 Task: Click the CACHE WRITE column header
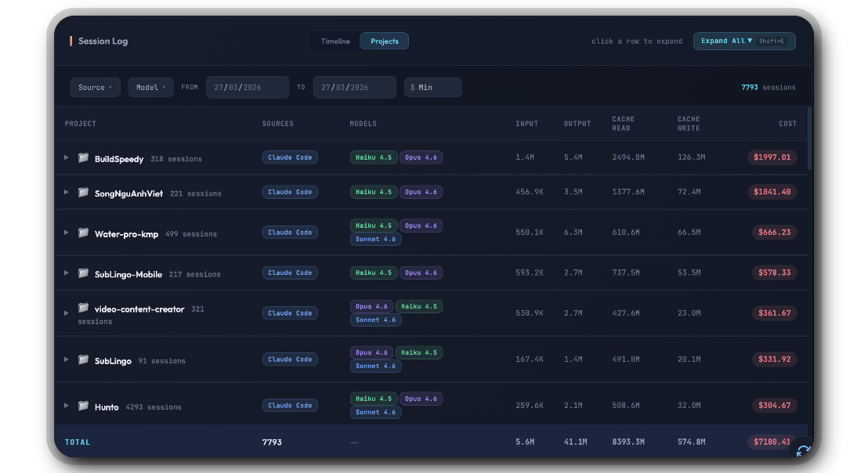click(x=689, y=124)
